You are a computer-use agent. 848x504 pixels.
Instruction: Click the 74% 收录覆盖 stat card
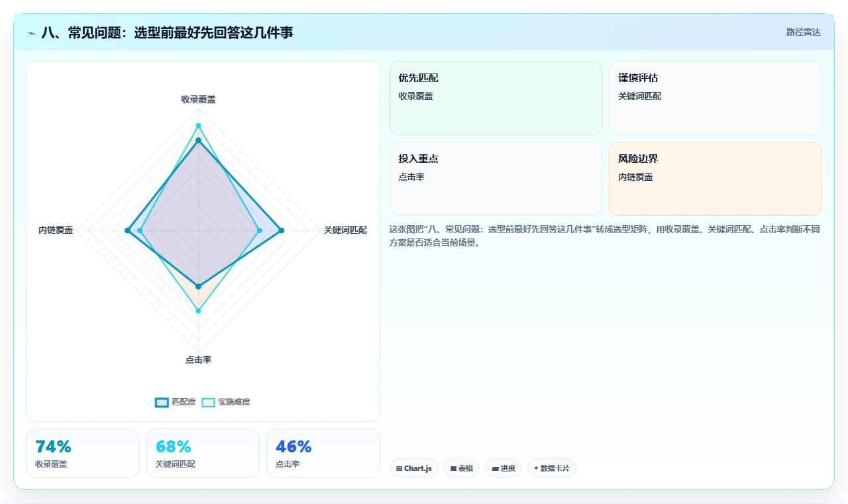(x=83, y=453)
